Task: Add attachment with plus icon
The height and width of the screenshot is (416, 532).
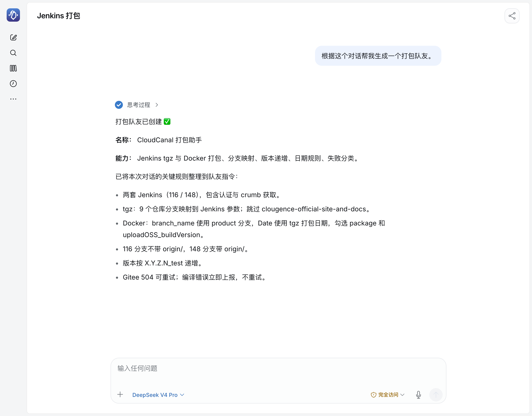Action: (x=120, y=395)
